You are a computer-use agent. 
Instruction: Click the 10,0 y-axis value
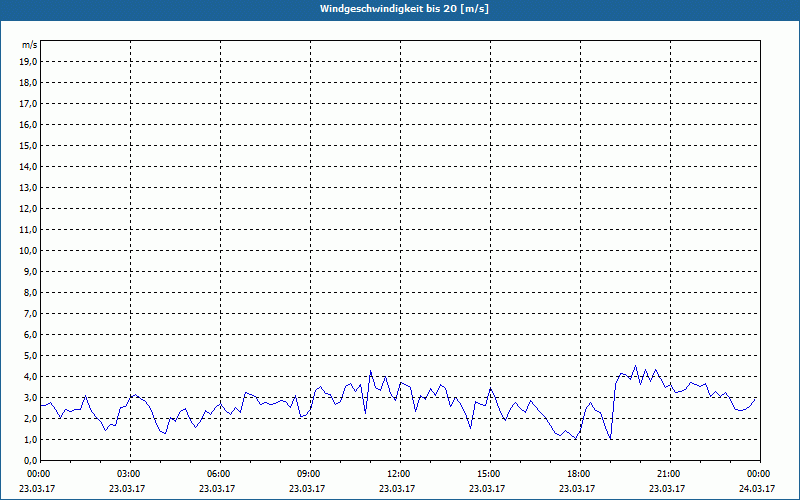pos(28,251)
